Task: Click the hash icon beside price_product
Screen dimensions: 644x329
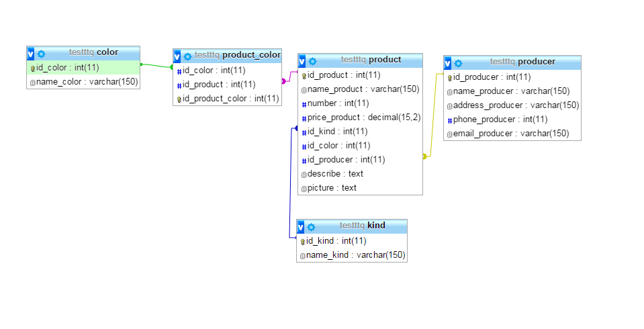Action: (x=304, y=117)
